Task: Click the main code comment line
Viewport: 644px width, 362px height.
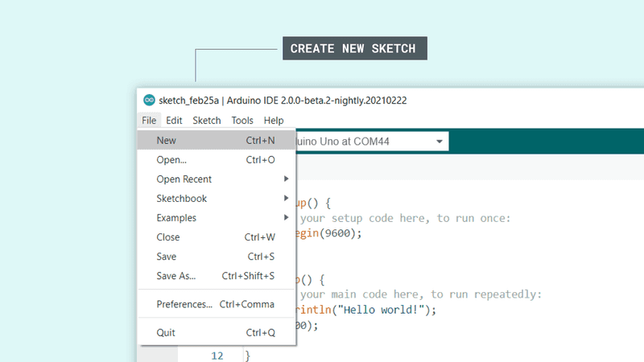Action: 419,294
